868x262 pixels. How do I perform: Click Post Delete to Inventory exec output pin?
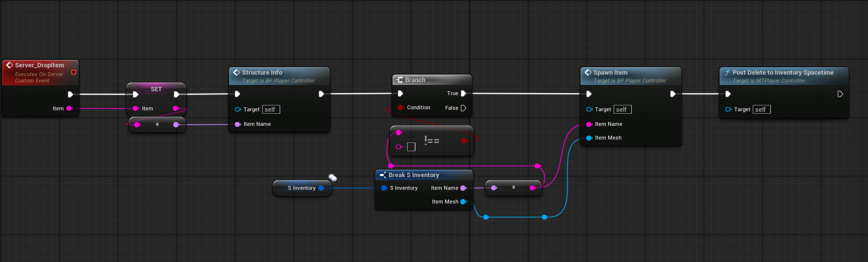click(840, 94)
